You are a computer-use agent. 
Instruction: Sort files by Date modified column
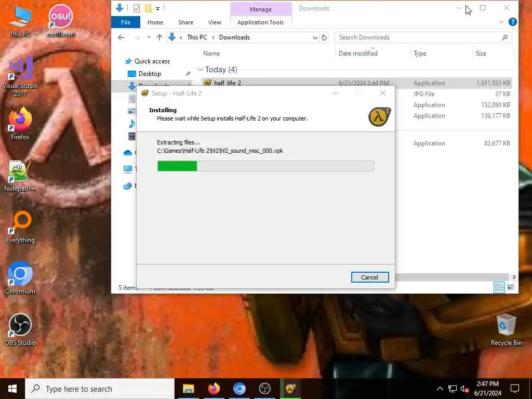tap(358, 54)
